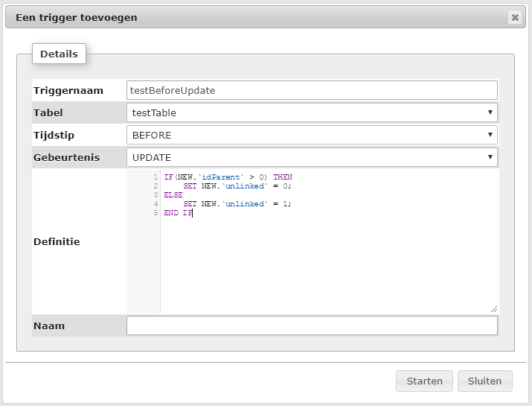Screen dimensions: 532x406
Task: Click the Sluiten button
Action: pyautogui.click(x=484, y=381)
